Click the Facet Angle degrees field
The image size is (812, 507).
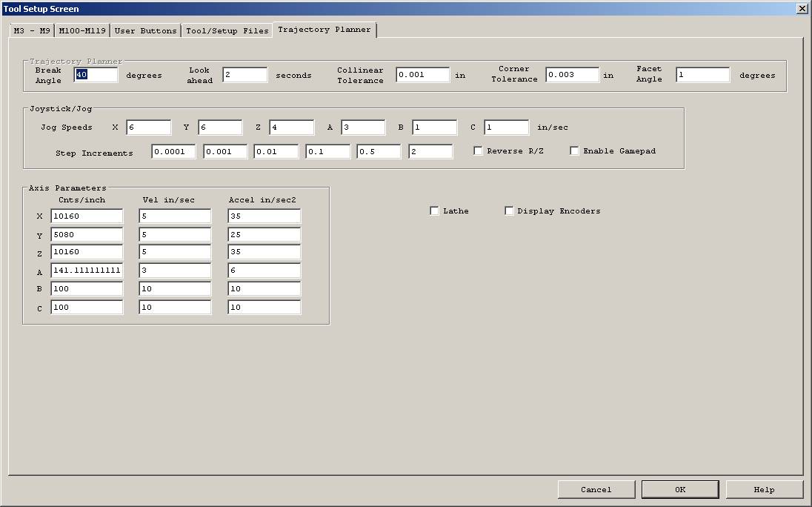pyautogui.click(x=702, y=75)
